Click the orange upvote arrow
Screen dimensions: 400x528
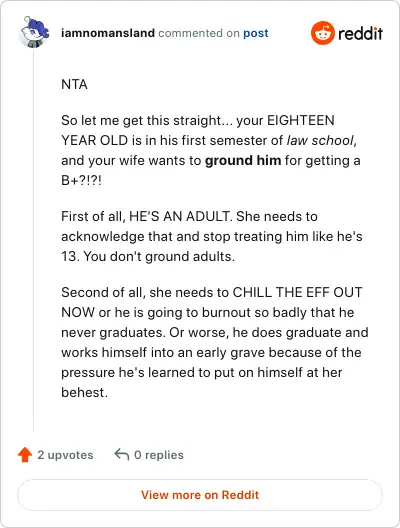coord(25,455)
